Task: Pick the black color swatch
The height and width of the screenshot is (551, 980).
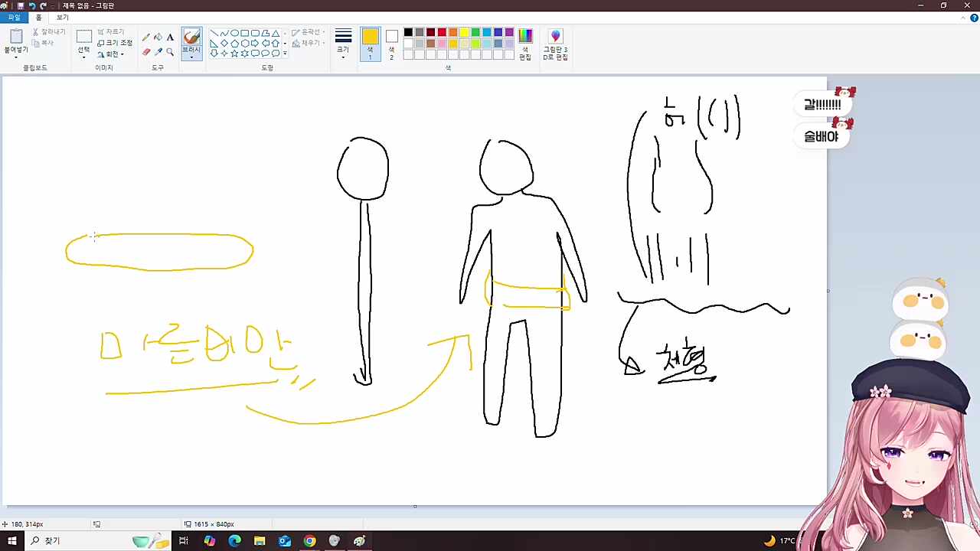Action: [408, 32]
